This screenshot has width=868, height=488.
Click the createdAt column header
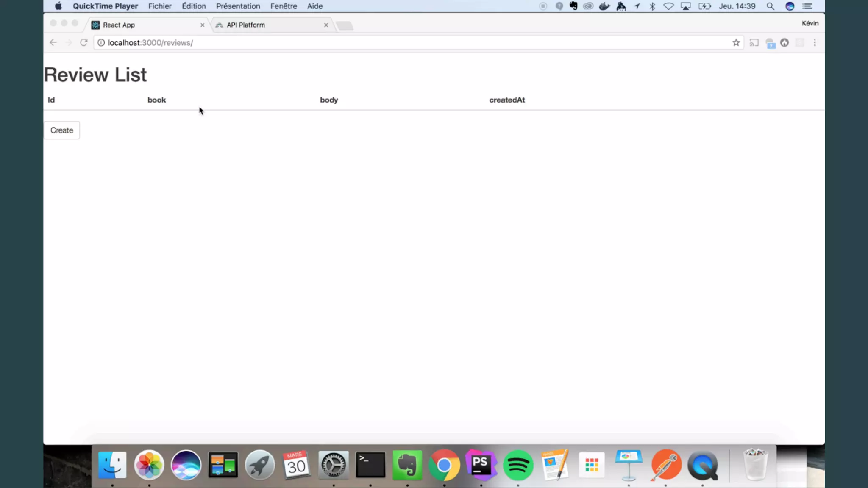507,100
